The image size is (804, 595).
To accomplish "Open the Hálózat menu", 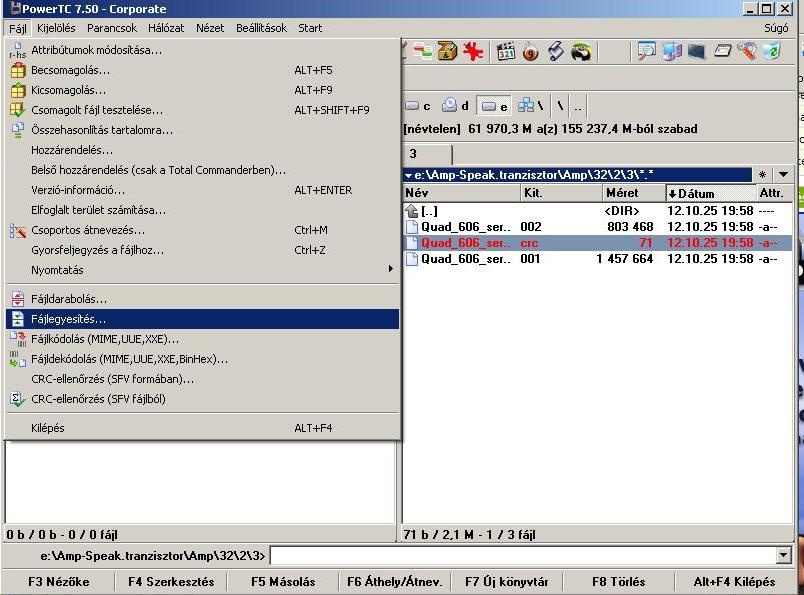I will click(166, 28).
